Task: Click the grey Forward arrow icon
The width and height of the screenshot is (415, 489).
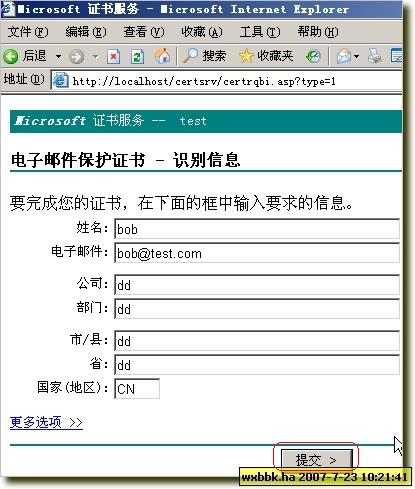Action: tap(76, 57)
